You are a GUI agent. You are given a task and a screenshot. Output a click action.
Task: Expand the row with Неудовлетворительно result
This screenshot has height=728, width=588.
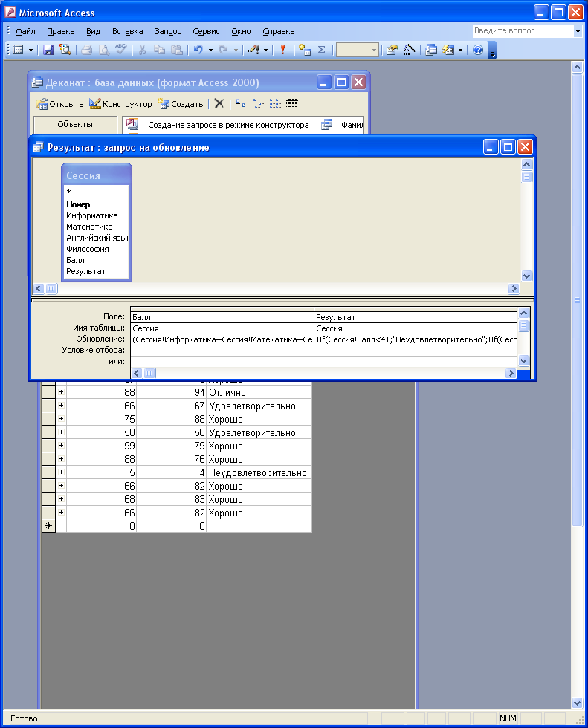pos(61,472)
